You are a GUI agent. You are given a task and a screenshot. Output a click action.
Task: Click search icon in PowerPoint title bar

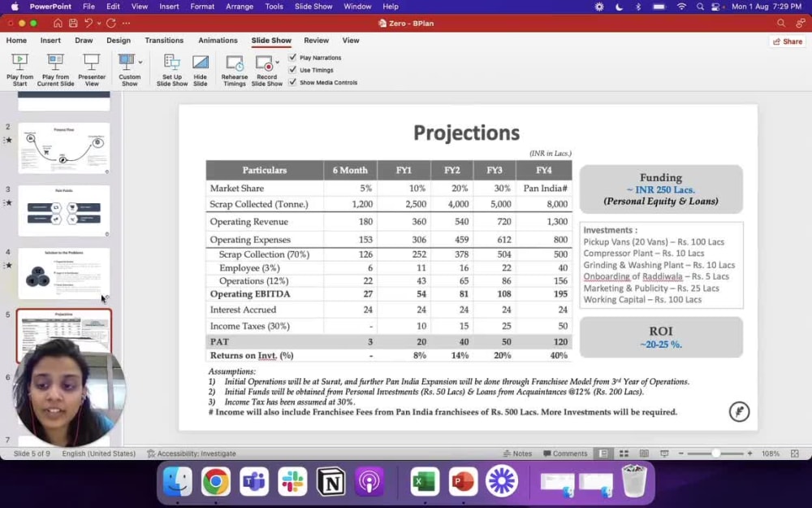click(781, 24)
